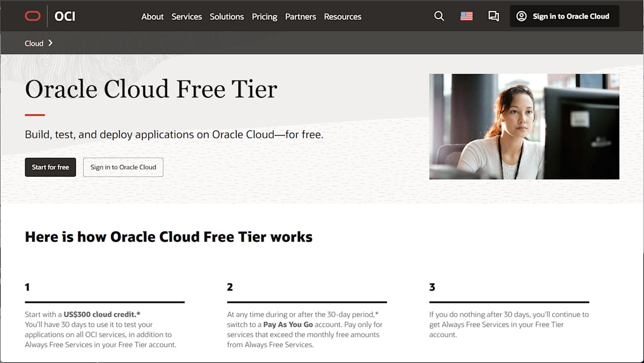Click the step number 3 heading
This screenshot has width=644, height=363.
pos(432,287)
